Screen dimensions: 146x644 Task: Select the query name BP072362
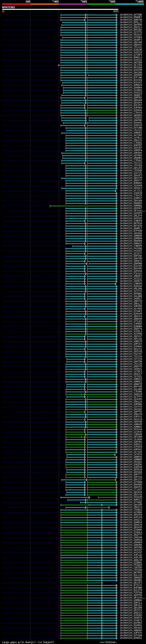click(9, 7)
